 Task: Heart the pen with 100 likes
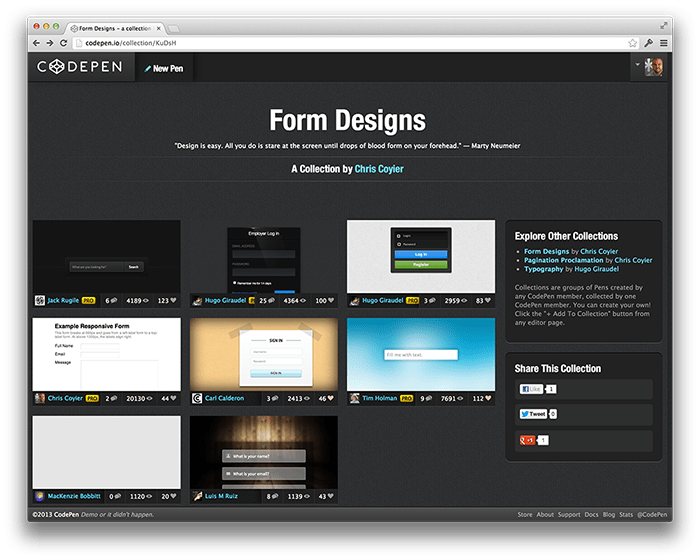pos(331,301)
